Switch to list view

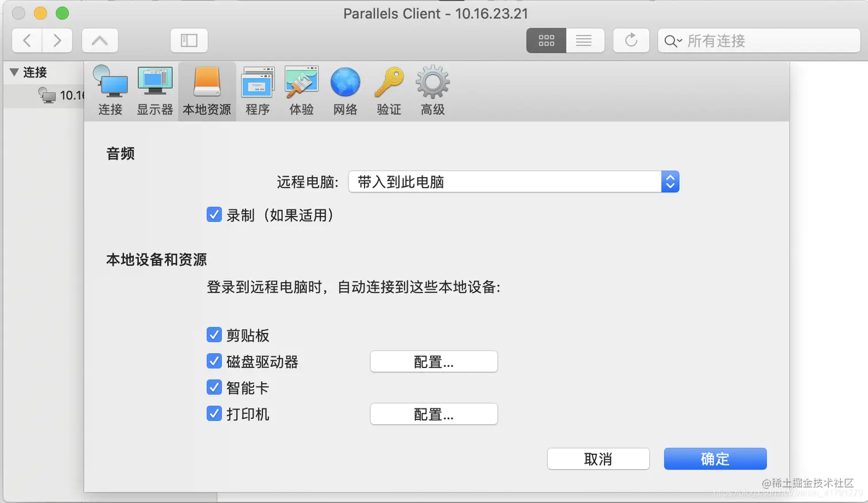coord(584,41)
